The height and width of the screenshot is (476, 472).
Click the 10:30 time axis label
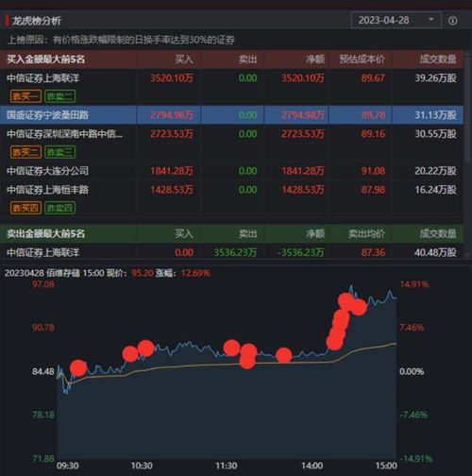point(142,466)
